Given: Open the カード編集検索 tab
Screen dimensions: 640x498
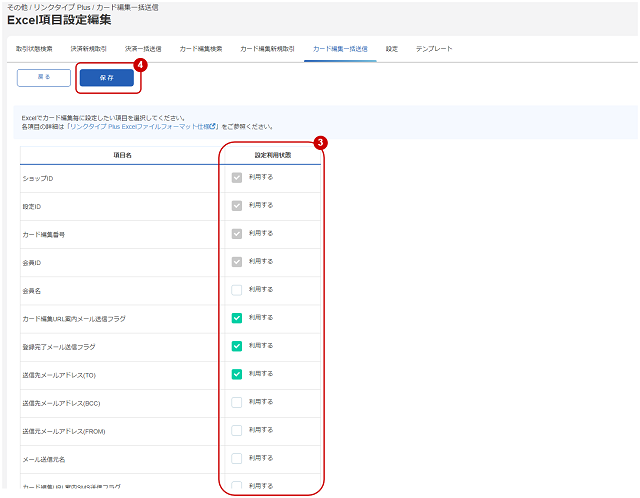Looking at the screenshot, I should pyautogui.click(x=201, y=49).
